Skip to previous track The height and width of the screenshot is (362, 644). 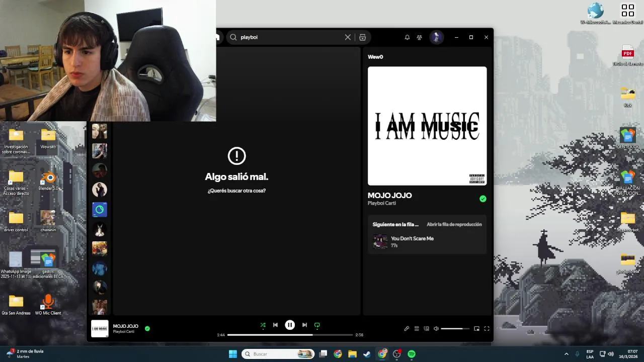(x=275, y=325)
